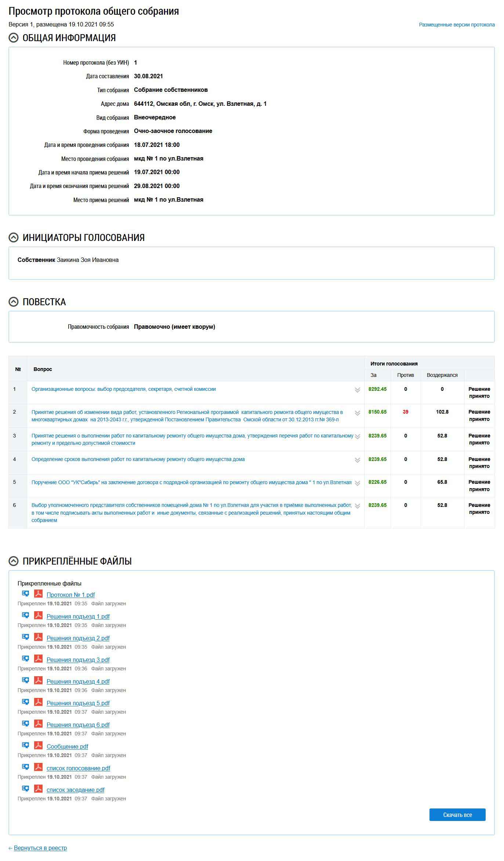Download Решения подъезд 2.pdf
Viewport: 504px width, 861px height.
coord(78,638)
